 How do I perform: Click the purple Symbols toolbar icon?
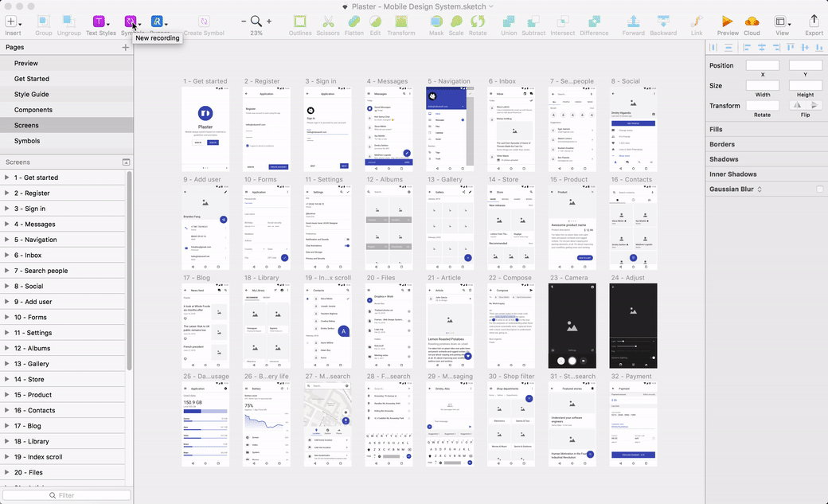130,21
